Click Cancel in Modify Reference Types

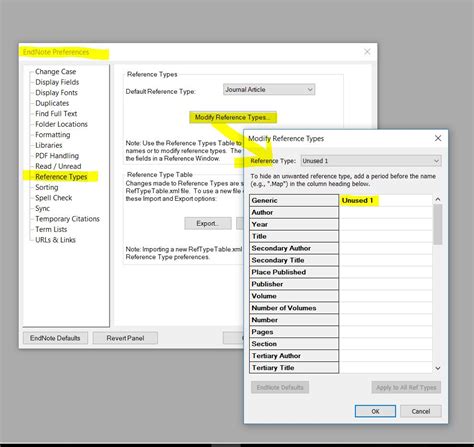point(421,411)
